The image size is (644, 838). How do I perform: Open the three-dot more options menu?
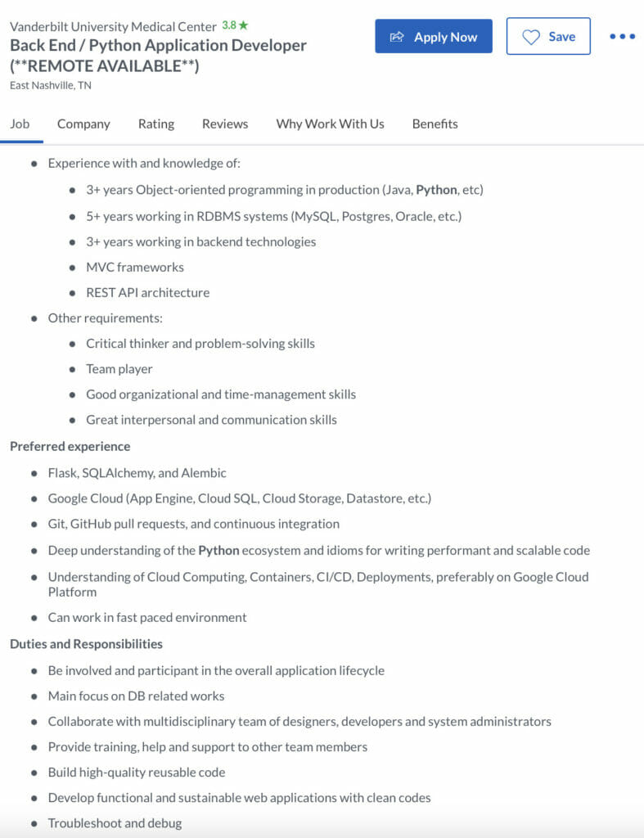pyautogui.click(x=622, y=37)
